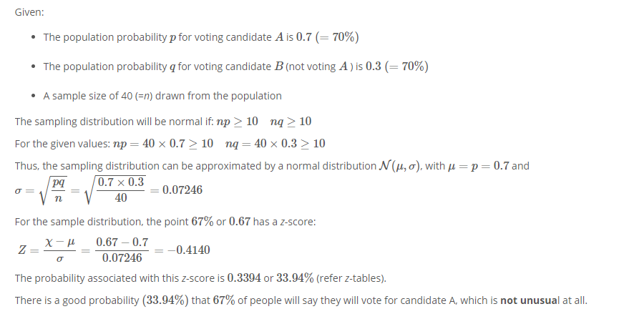Click the sample size of 40 bullet
This screenshot has width=644, height=319.
point(162,96)
